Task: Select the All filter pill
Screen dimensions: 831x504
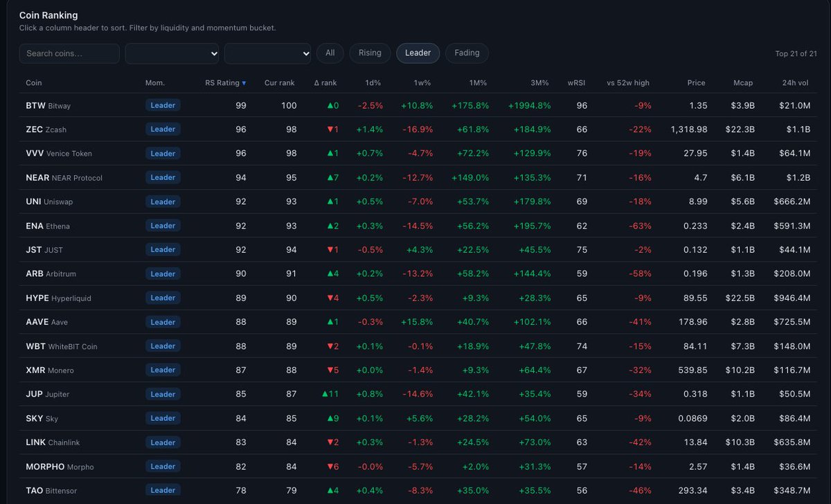Action: point(330,53)
